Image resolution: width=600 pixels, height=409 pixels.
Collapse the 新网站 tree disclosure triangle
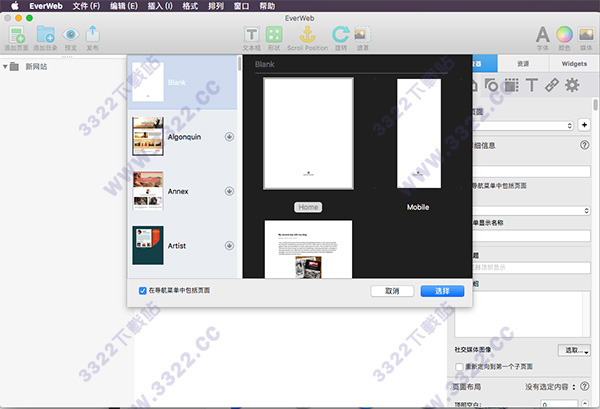tap(5, 67)
